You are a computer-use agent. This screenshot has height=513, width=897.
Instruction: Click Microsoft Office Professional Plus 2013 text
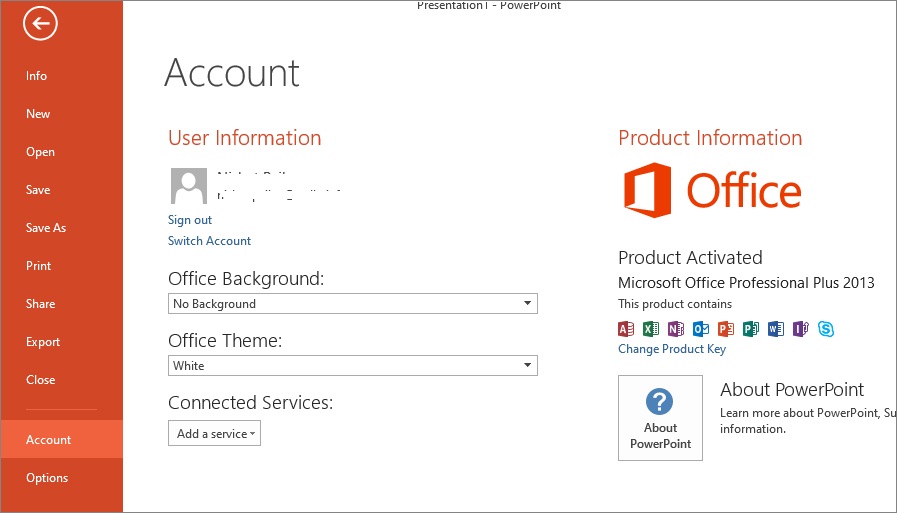(746, 283)
